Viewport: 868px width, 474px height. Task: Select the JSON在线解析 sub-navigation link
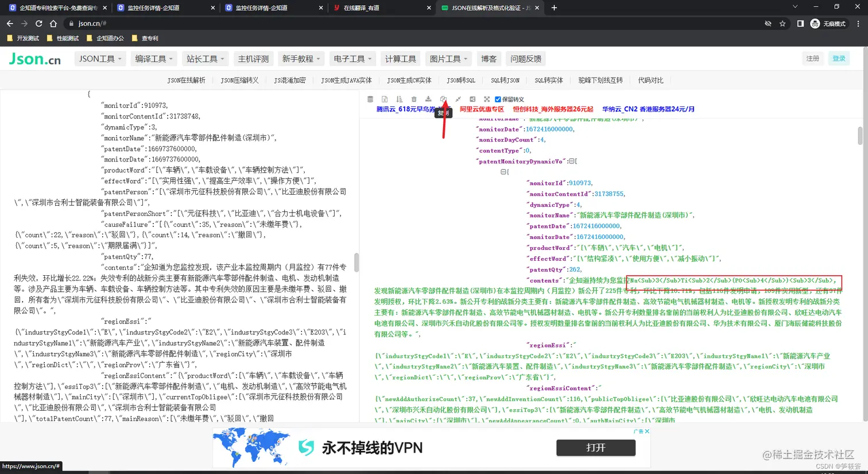click(x=186, y=80)
